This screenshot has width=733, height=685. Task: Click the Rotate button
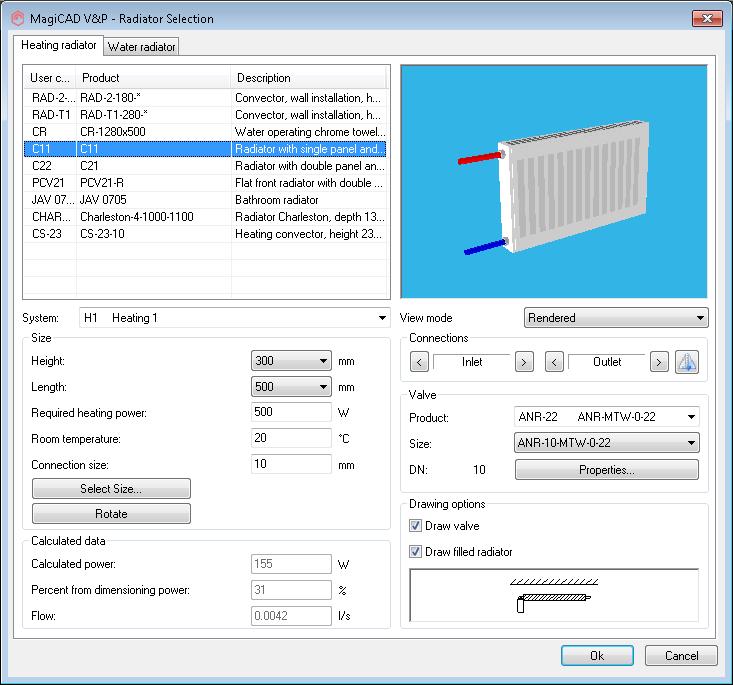click(x=111, y=514)
